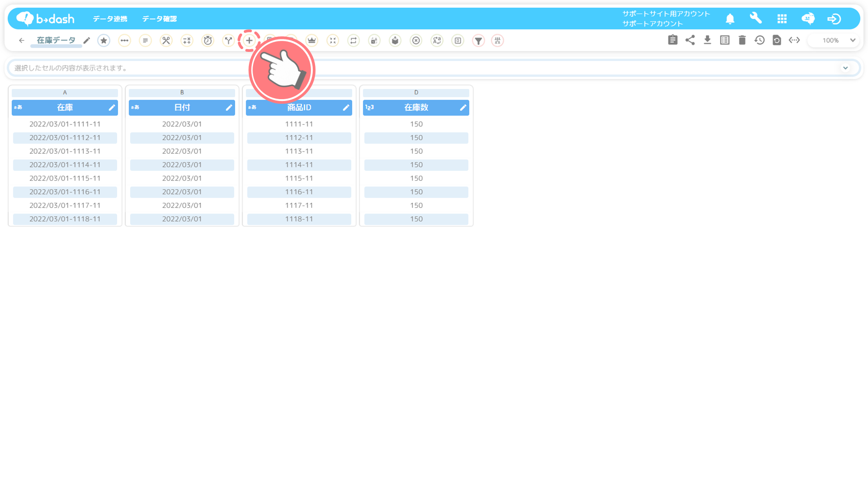This screenshot has width=868, height=488.
Task: Click the code brackets expand icon
Action: [794, 40]
